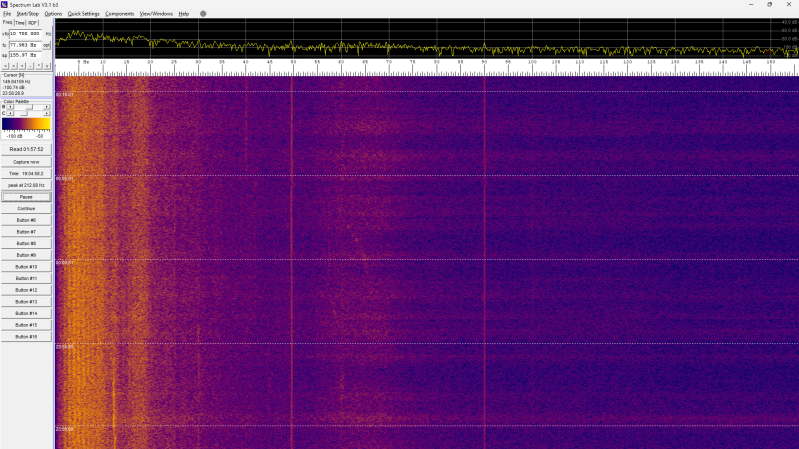Click the cursor level readout -100.74 dB
The width and height of the screenshot is (799, 449).
(13, 87)
